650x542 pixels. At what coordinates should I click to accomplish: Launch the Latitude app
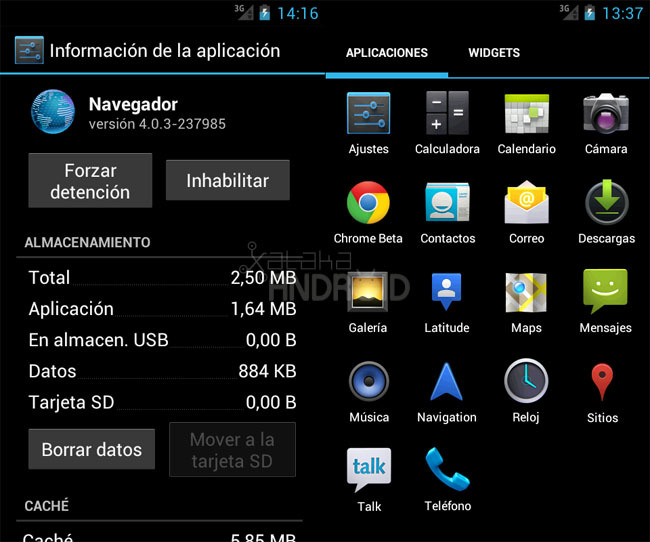447,302
